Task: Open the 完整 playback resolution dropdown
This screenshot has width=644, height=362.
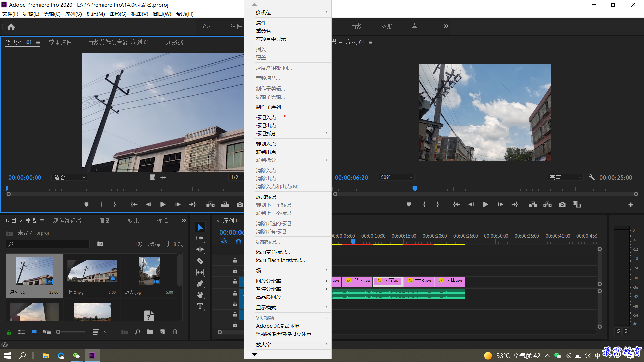Action: tap(565, 177)
